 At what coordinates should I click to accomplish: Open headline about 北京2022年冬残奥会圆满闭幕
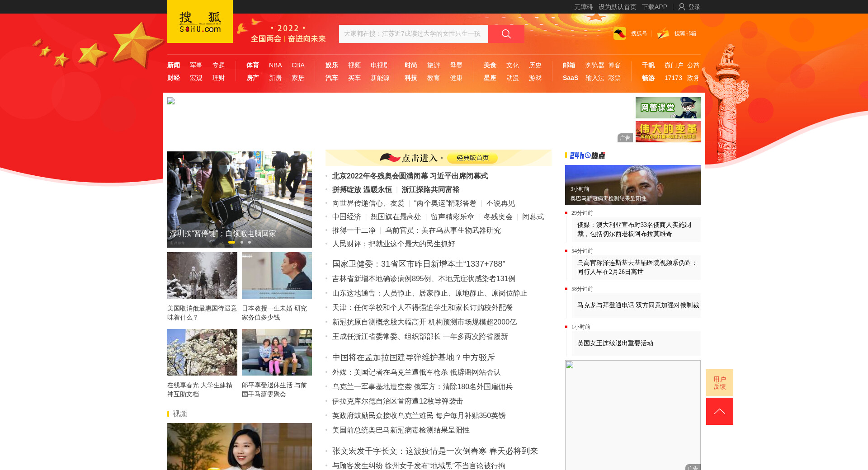pyautogui.click(x=410, y=176)
